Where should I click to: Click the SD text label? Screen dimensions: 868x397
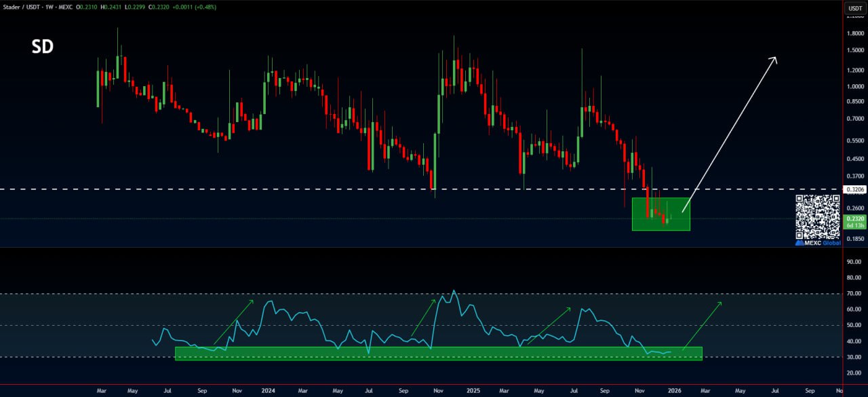[x=43, y=47]
